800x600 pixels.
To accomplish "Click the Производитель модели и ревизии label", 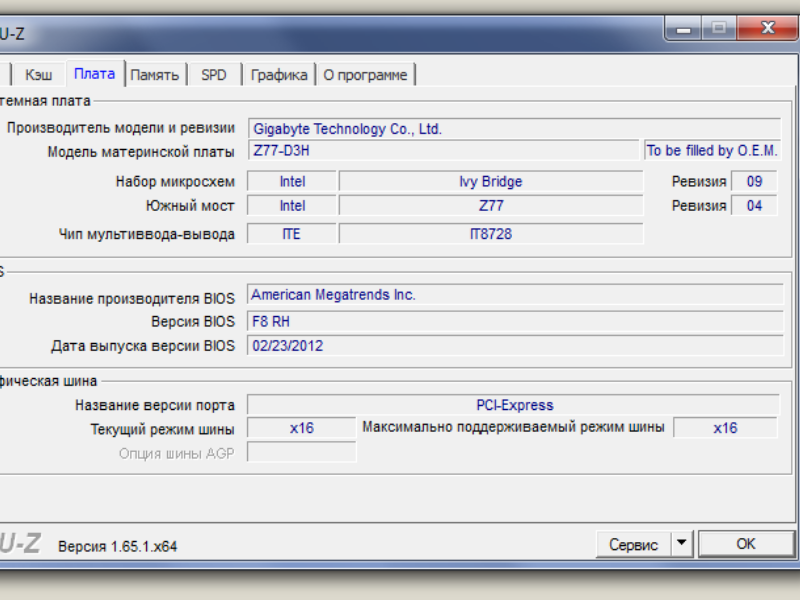I will coord(121,128).
